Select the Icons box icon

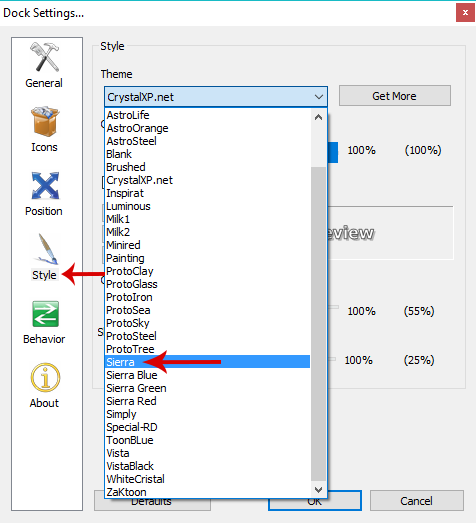pos(45,122)
